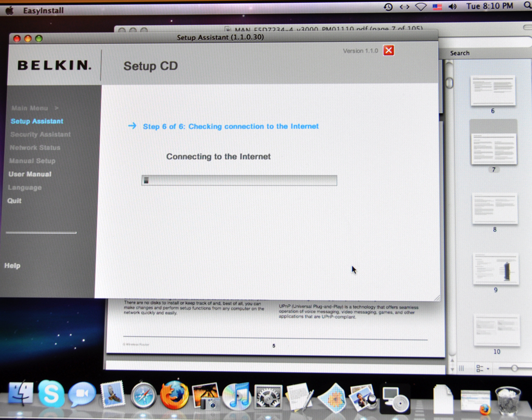Select Setup Assistant in the sidebar

click(37, 121)
